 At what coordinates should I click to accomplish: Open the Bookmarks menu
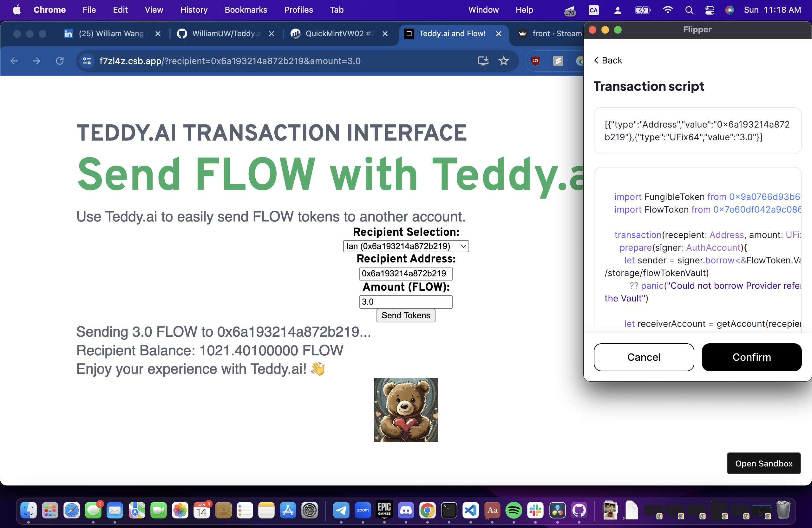pyautogui.click(x=246, y=10)
